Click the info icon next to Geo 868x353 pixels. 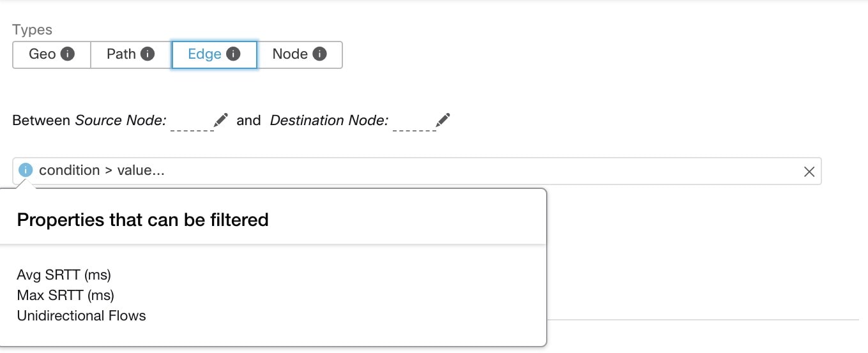tap(67, 54)
